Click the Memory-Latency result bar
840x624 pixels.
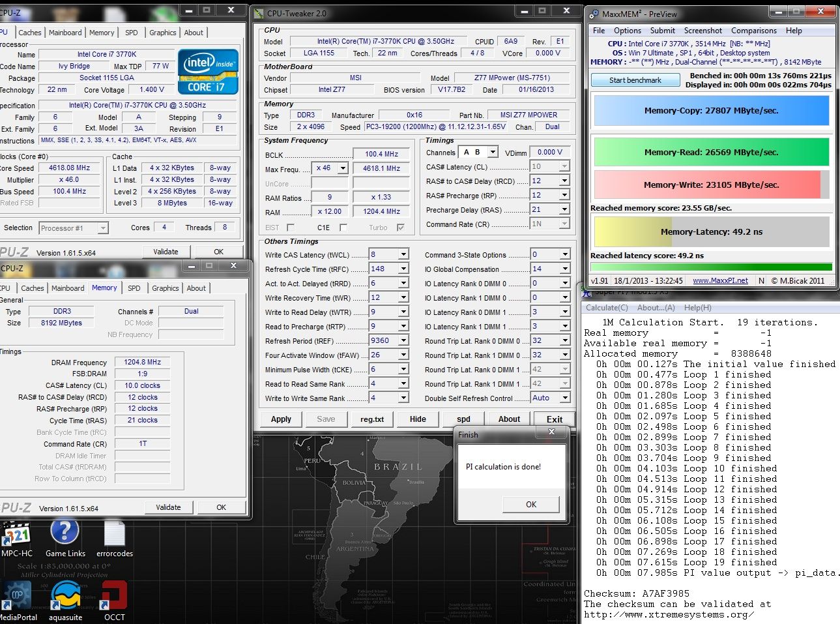pos(711,232)
